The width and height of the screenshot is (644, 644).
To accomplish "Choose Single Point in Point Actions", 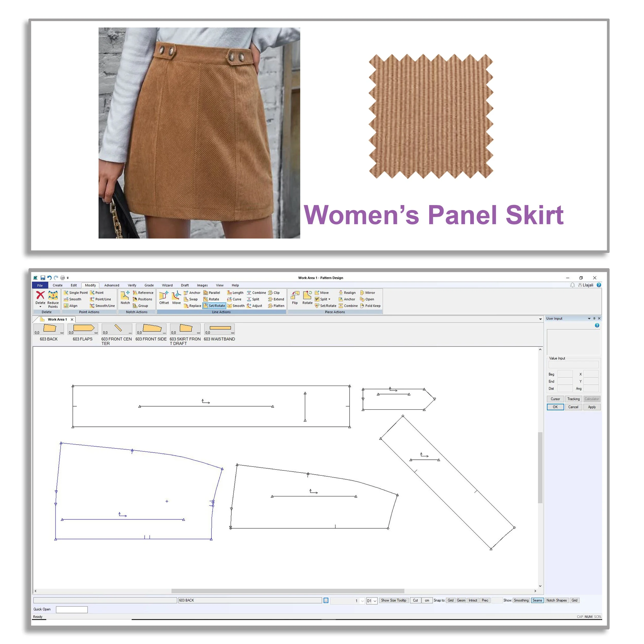I will 76,293.
